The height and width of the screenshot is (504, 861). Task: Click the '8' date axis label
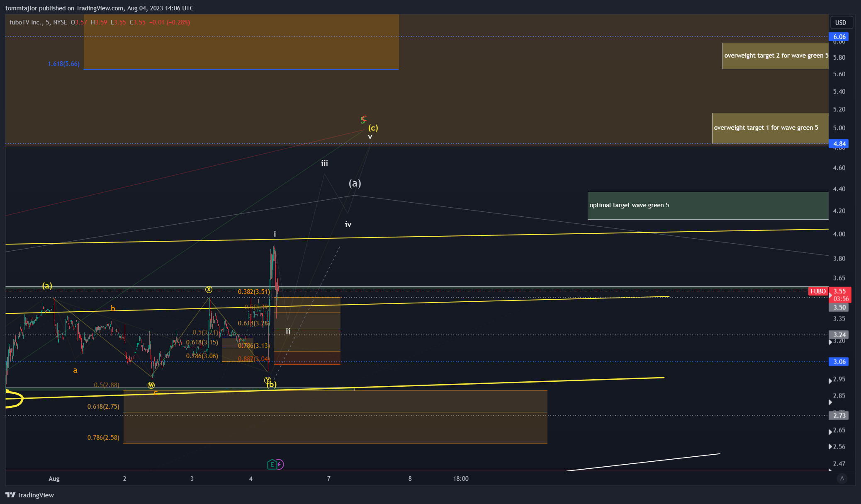[410, 479]
